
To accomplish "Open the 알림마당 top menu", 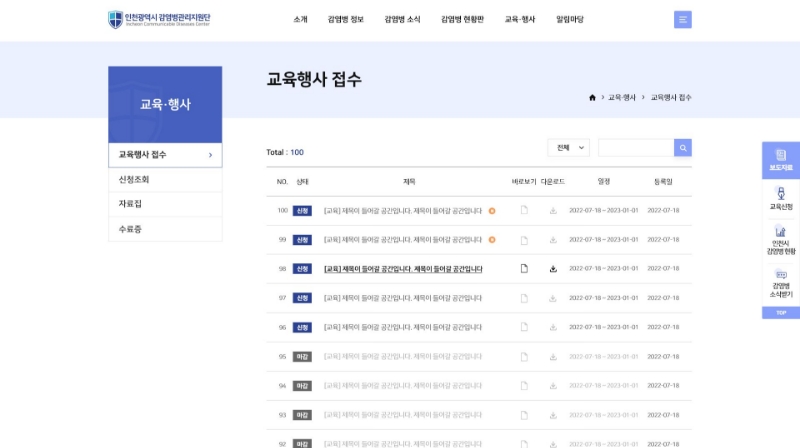I will (570, 19).
